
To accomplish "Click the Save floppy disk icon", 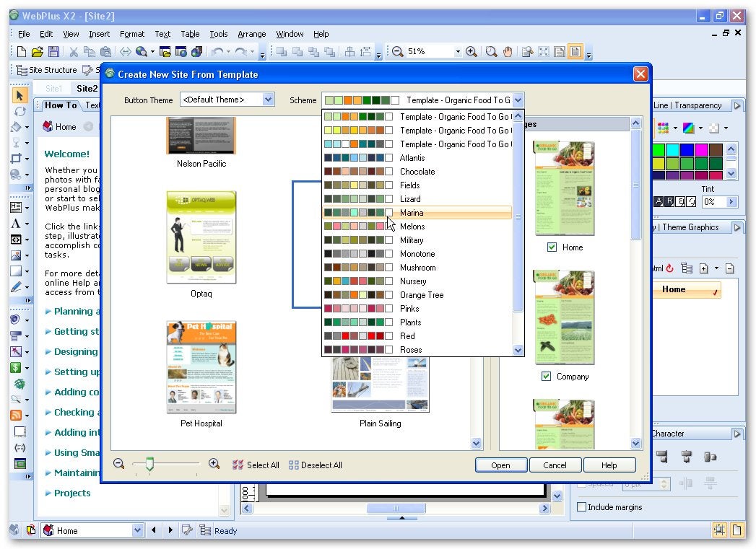I will [x=53, y=51].
